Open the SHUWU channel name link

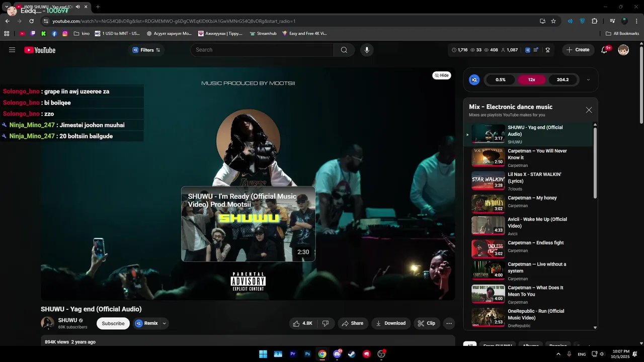pos(67,320)
